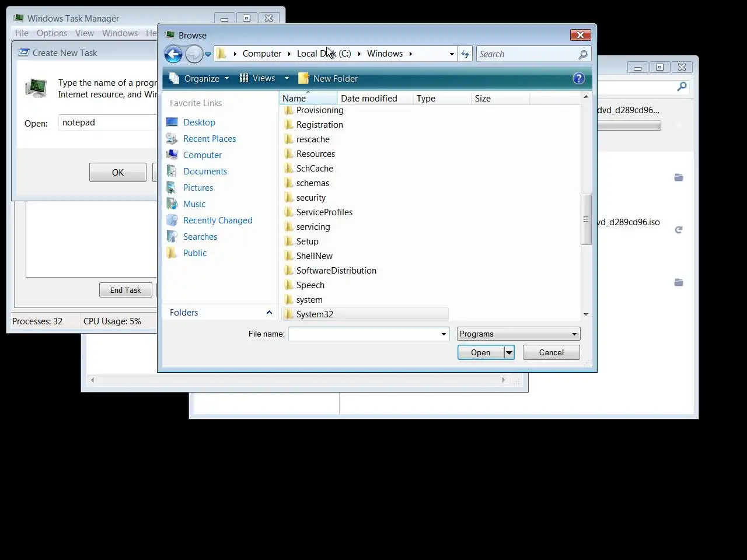This screenshot has width=747, height=560.
Task: Open the Recent Places link
Action: click(x=210, y=138)
